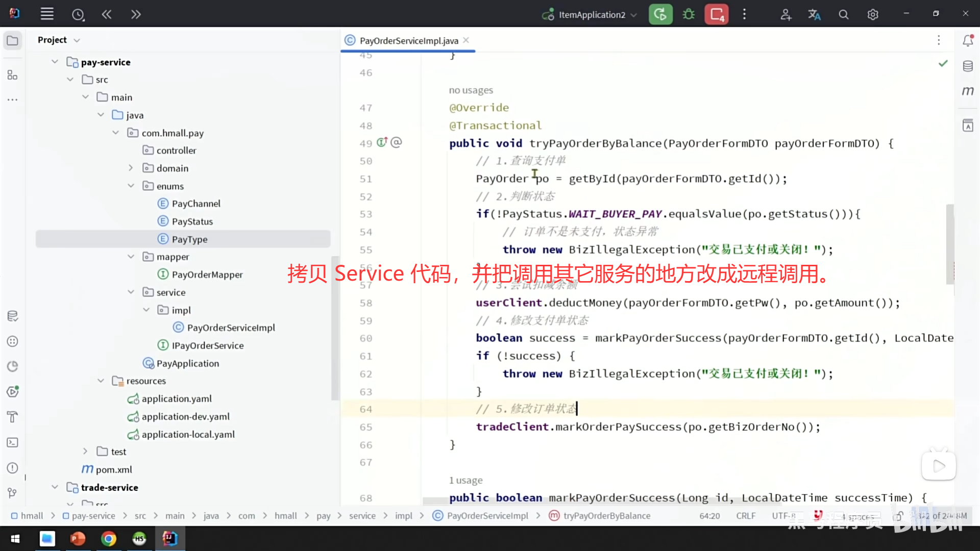Open the Database tool window icon
The image size is (980, 551).
point(968,66)
